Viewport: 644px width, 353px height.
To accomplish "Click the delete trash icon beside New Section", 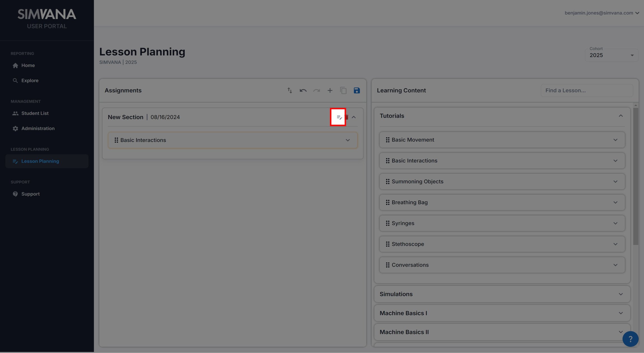I will pyautogui.click(x=347, y=117).
